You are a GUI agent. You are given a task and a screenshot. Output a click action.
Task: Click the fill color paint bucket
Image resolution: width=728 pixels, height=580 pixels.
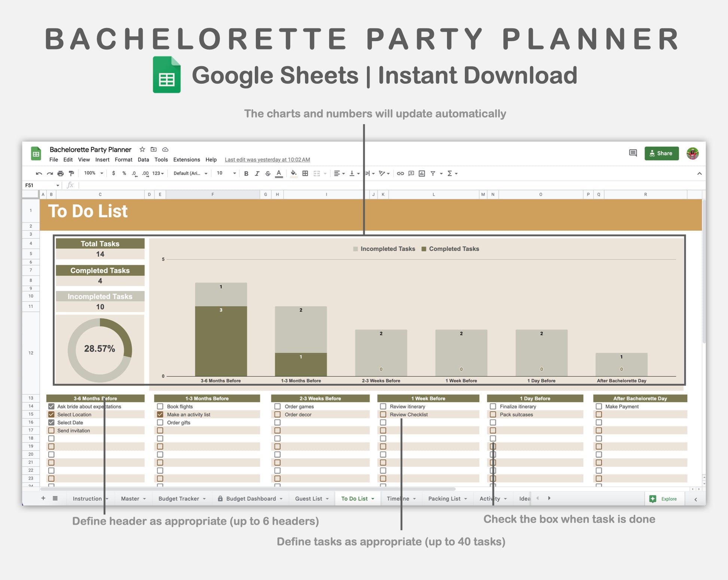(x=294, y=174)
